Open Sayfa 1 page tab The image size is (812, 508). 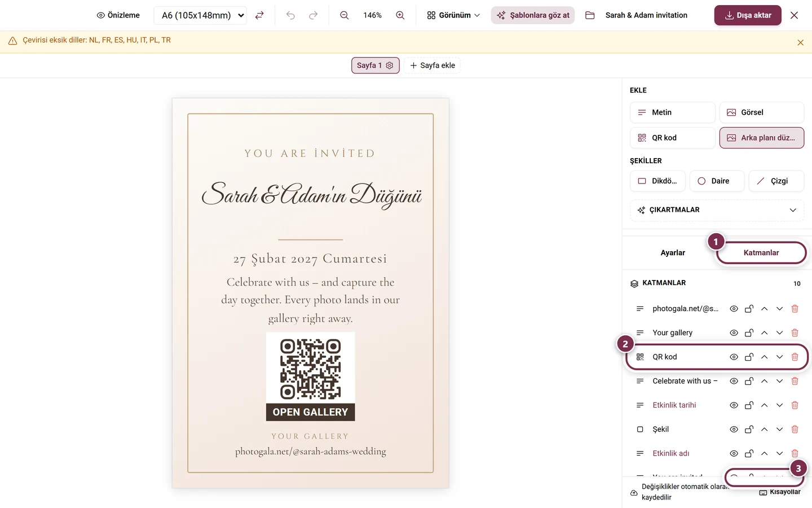[376, 65]
